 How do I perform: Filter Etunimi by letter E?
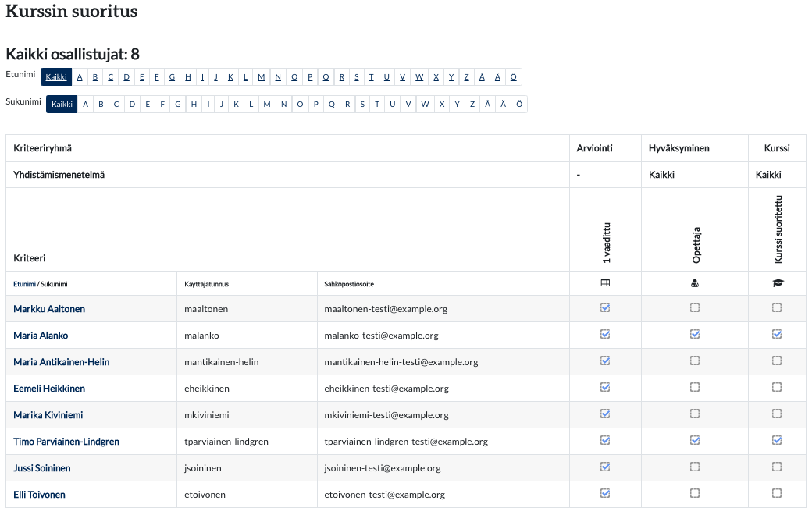pyautogui.click(x=141, y=77)
